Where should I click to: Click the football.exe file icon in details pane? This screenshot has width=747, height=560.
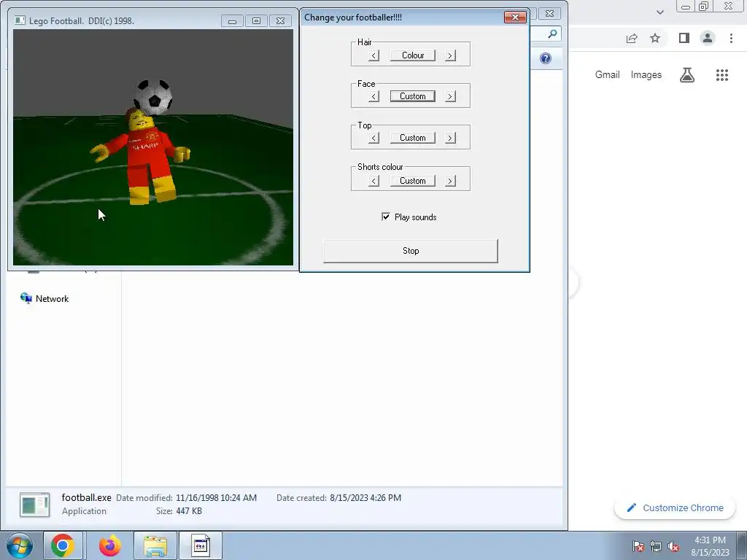click(34, 505)
